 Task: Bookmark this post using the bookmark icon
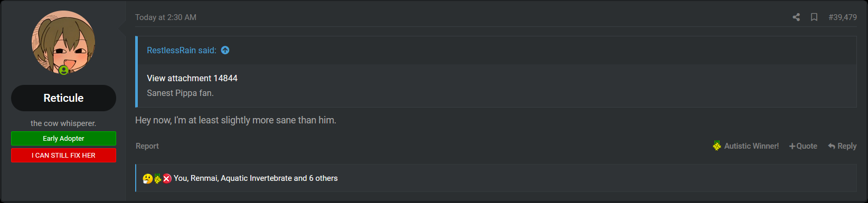tap(814, 17)
